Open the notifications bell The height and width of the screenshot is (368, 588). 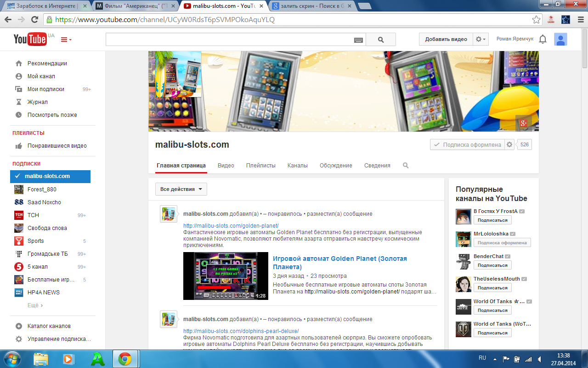tap(543, 39)
